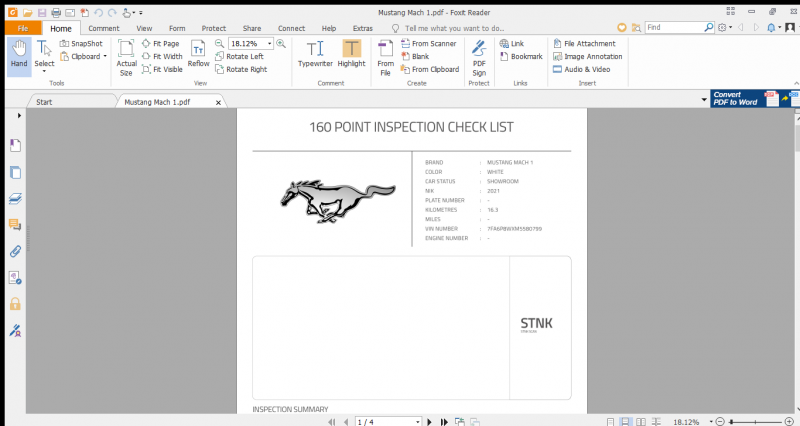This screenshot has width=800, height=426.
Task: Click the orange heart icon
Action: [x=621, y=28]
